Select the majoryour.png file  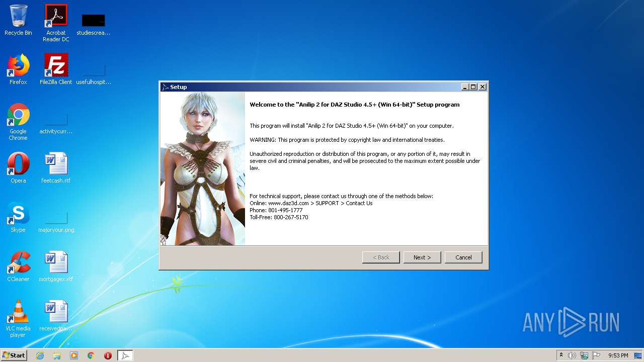(x=56, y=221)
